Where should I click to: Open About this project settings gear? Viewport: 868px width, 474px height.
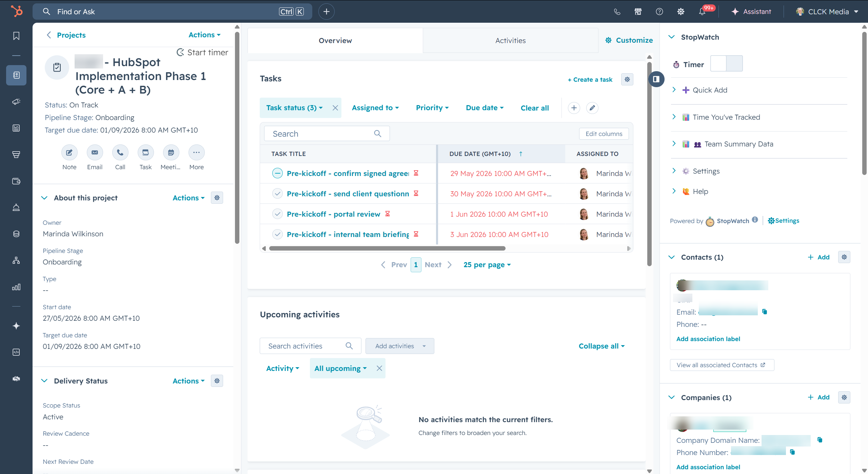pyautogui.click(x=217, y=198)
